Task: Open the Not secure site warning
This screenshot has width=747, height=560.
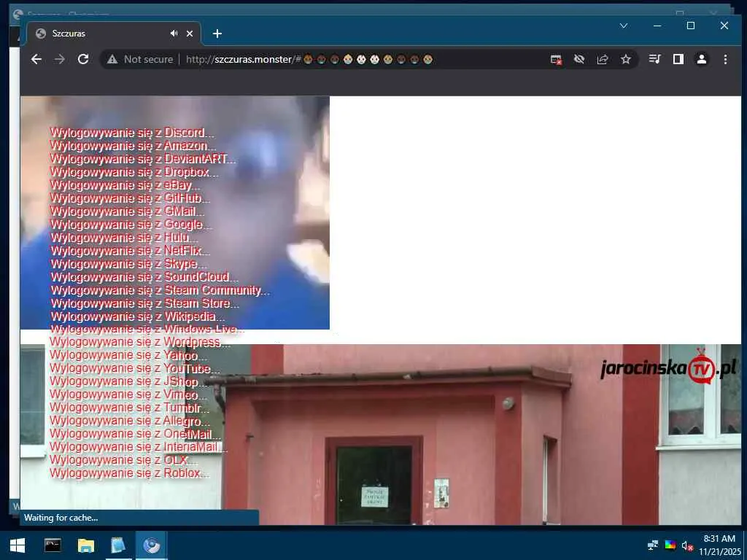Action: pos(140,59)
